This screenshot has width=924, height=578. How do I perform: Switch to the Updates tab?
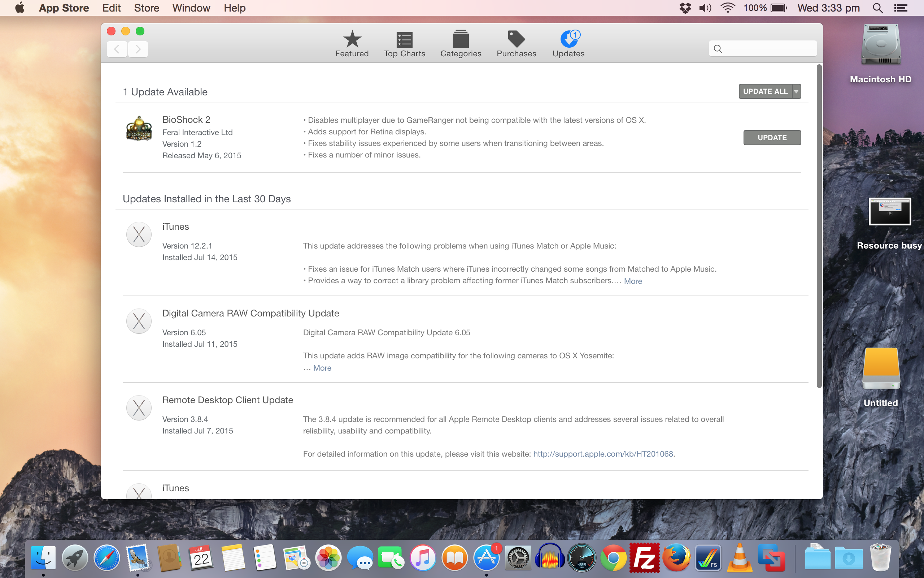(568, 44)
